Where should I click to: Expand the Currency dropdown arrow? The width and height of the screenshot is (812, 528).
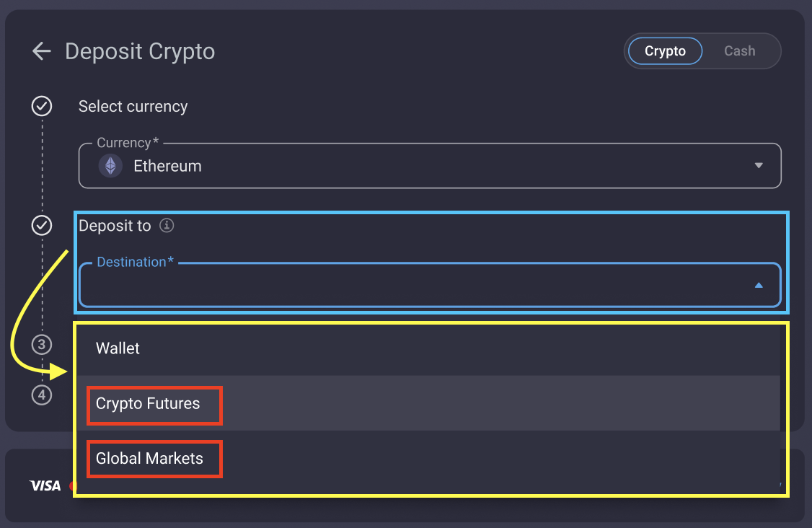pos(758,166)
